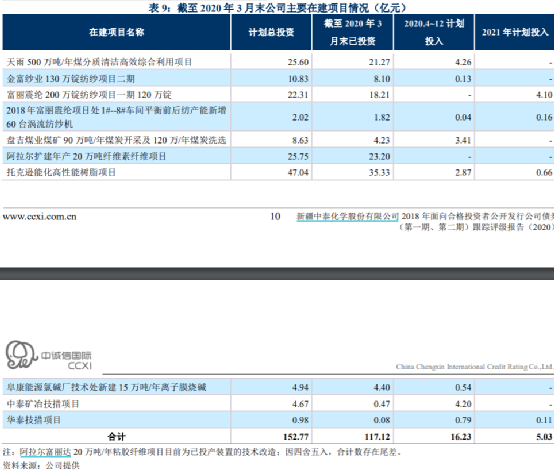Click value 23.20 for 阿拉尔 project
This screenshot has width=554, height=471.
(379, 157)
